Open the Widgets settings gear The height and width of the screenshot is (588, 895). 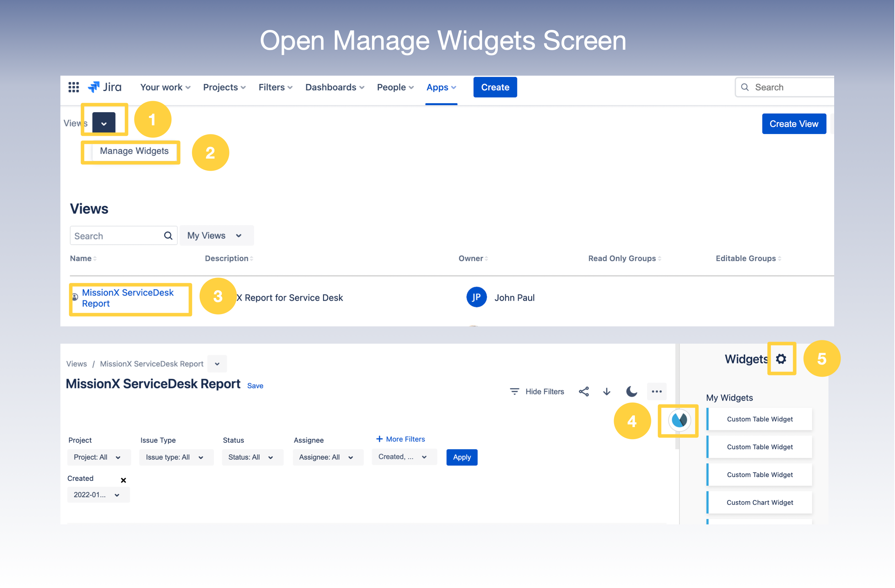(x=781, y=359)
